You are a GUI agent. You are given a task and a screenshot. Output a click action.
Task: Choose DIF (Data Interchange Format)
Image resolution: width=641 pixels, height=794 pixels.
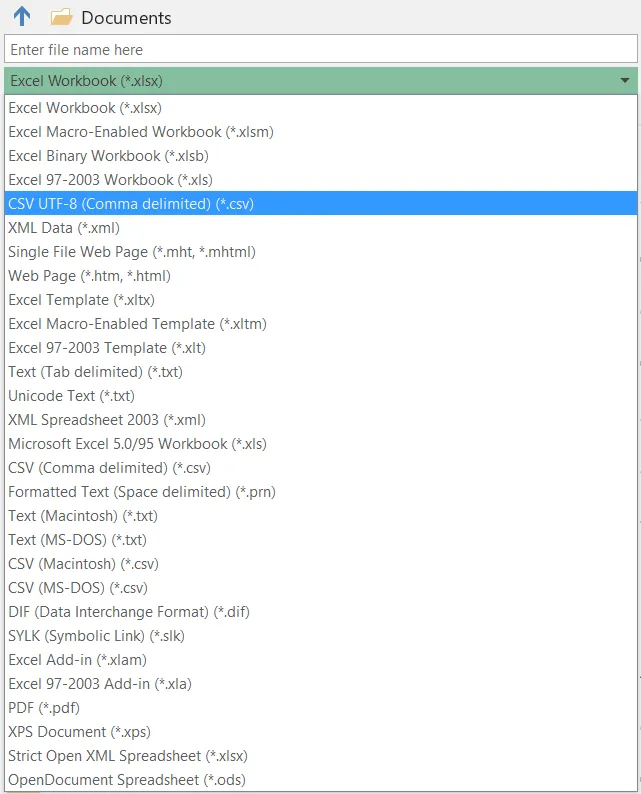pos(320,612)
